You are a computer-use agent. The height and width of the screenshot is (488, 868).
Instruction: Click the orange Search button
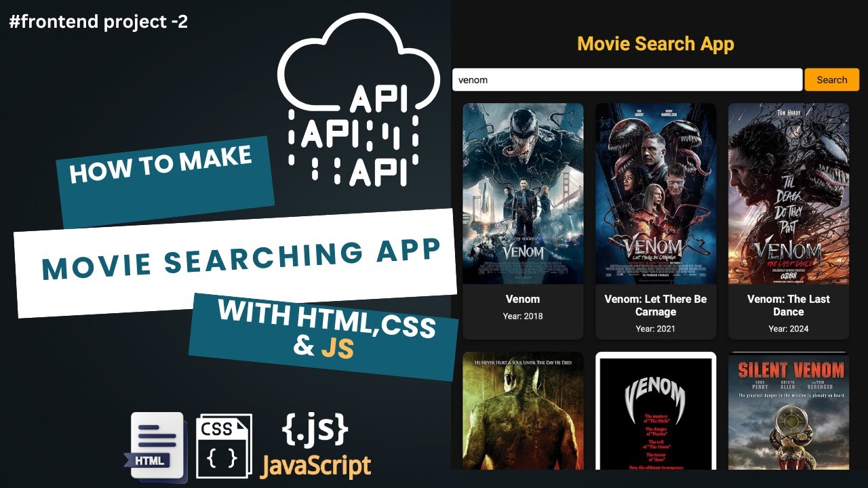click(x=831, y=79)
